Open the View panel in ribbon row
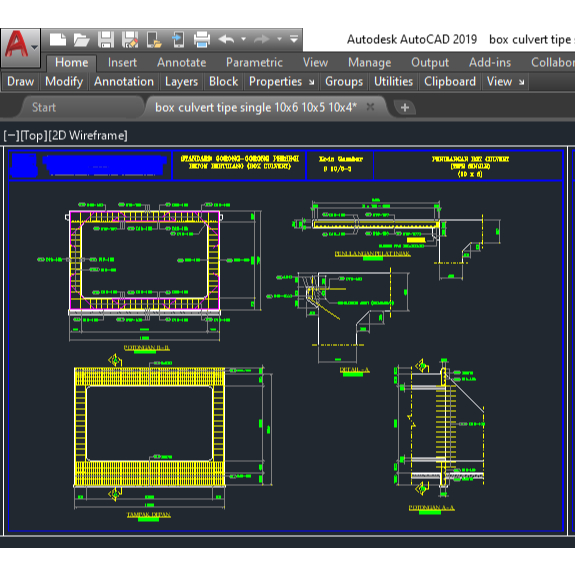The height and width of the screenshot is (575, 575). pos(499,81)
